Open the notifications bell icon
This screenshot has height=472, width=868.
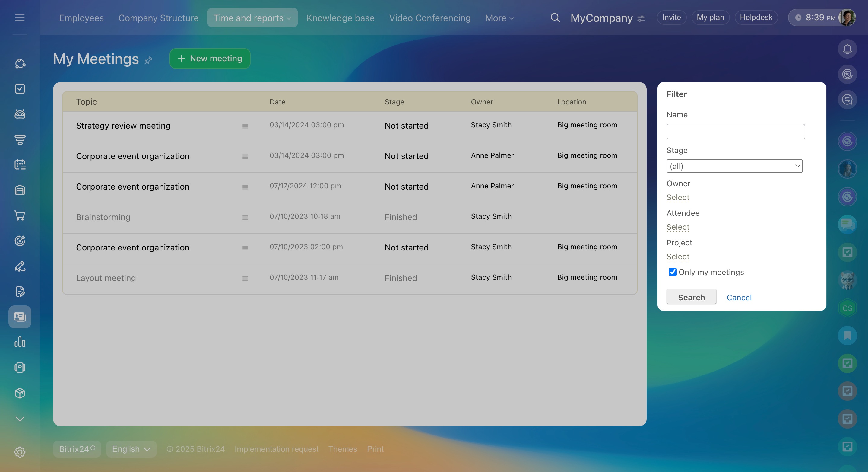[x=847, y=49]
